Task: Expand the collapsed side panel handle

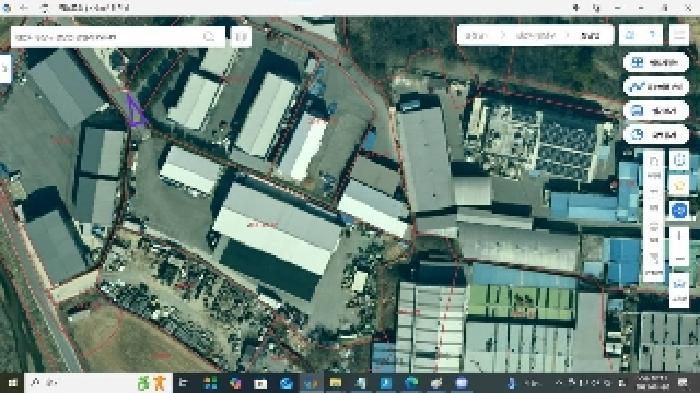Action: (5, 68)
